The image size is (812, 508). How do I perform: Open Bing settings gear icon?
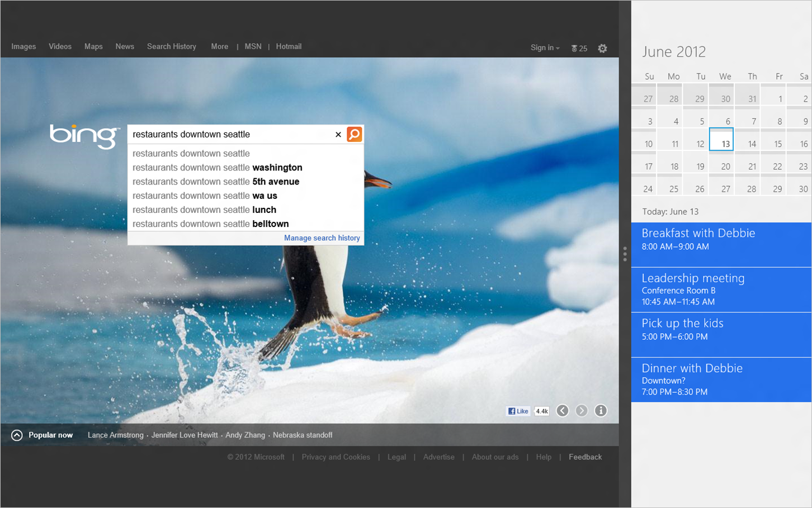click(x=602, y=49)
